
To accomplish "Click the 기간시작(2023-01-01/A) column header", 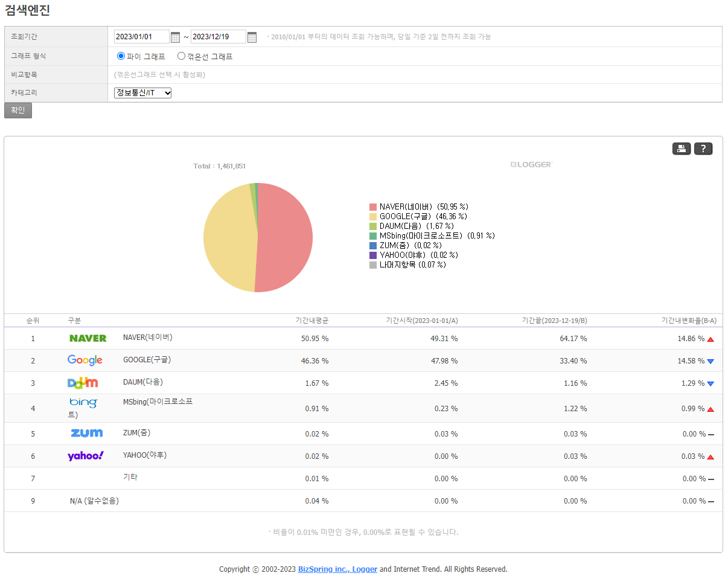I will click(x=421, y=321).
